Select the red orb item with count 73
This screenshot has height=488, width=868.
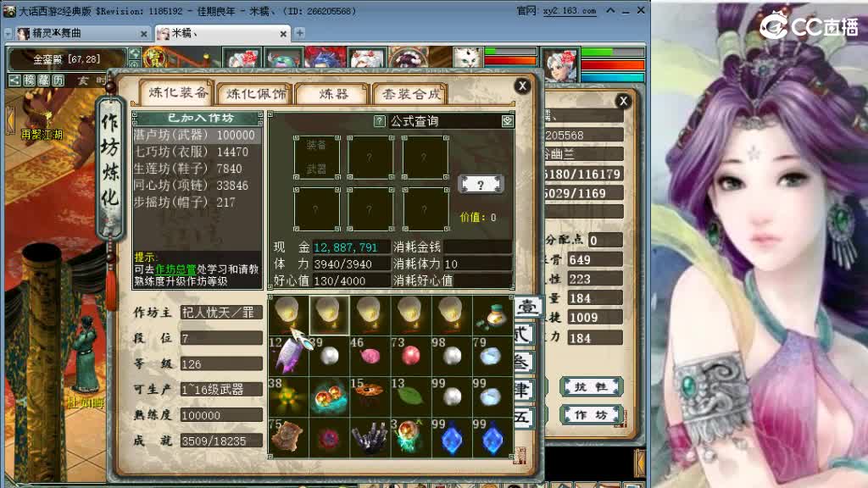(411, 355)
